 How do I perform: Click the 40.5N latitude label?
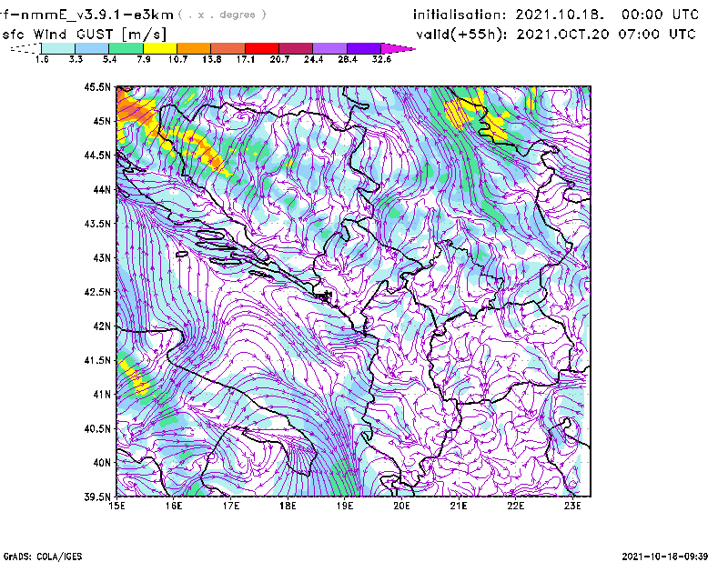click(x=97, y=428)
